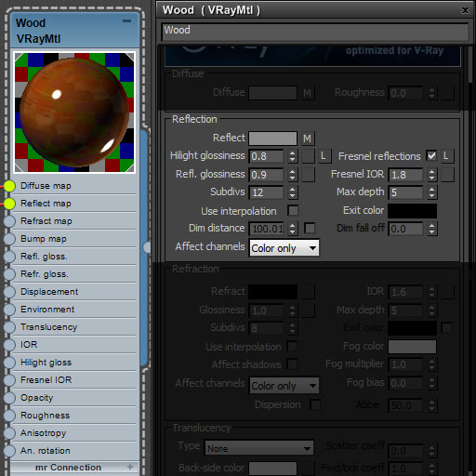Click the Reflect map input socket
This screenshot has width=476, height=476.
[9, 204]
